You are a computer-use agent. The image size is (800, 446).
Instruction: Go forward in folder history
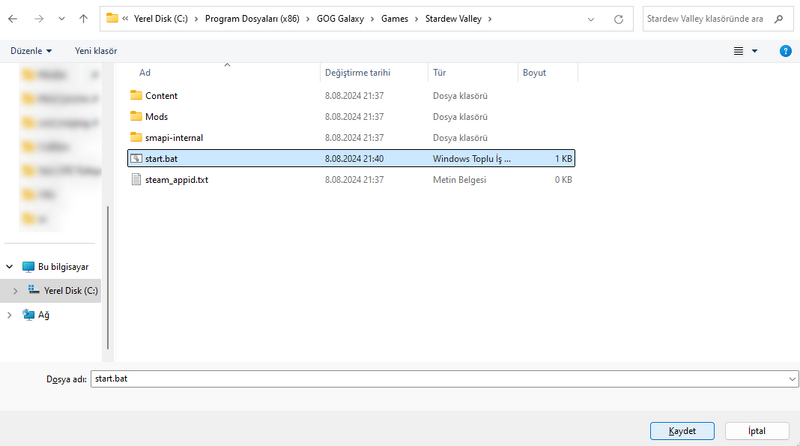click(39, 19)
